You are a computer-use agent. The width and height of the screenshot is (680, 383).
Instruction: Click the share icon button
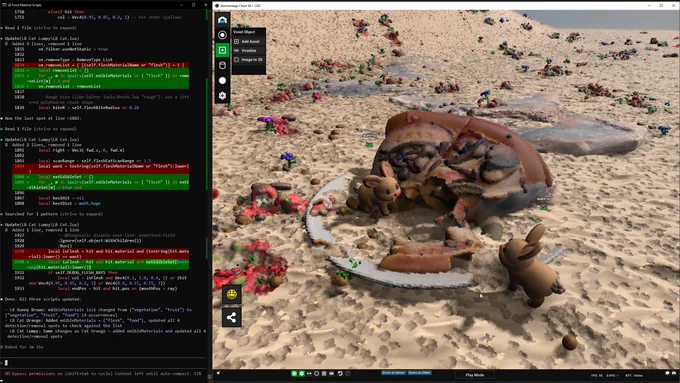[x=232, y=318]
